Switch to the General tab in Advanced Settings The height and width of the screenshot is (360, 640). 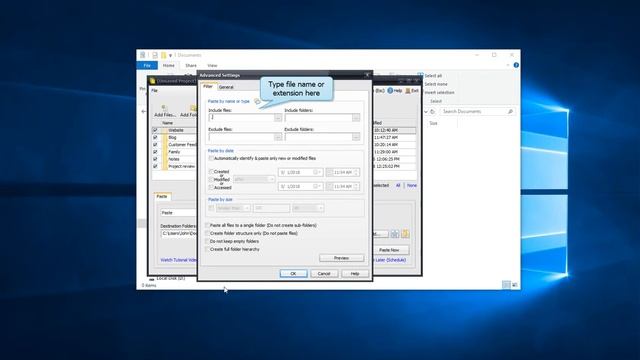226,87
